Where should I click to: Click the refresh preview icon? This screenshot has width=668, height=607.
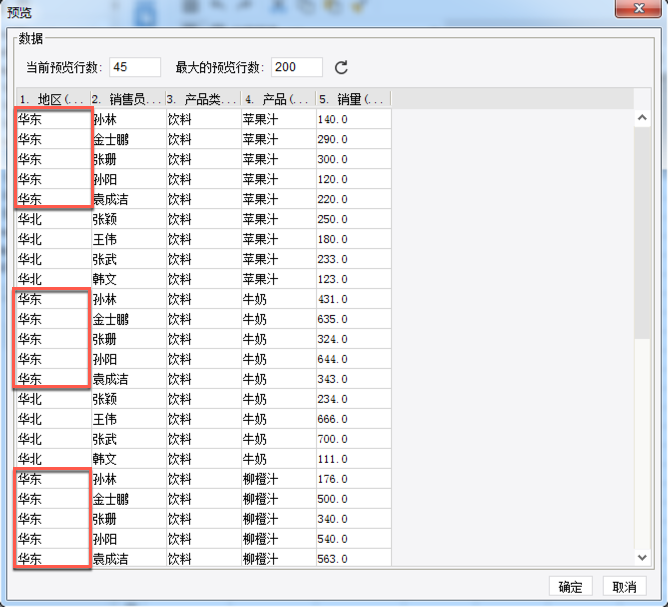point(341,67)
